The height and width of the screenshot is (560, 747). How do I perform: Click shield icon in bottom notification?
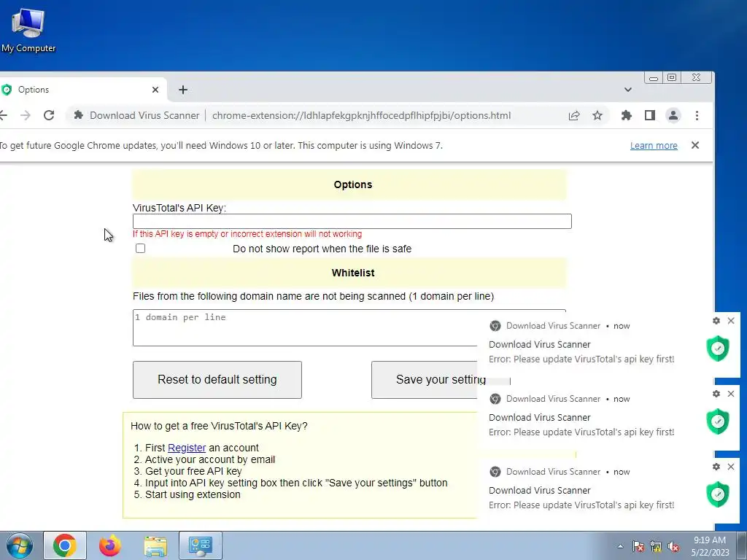[718, 494]
